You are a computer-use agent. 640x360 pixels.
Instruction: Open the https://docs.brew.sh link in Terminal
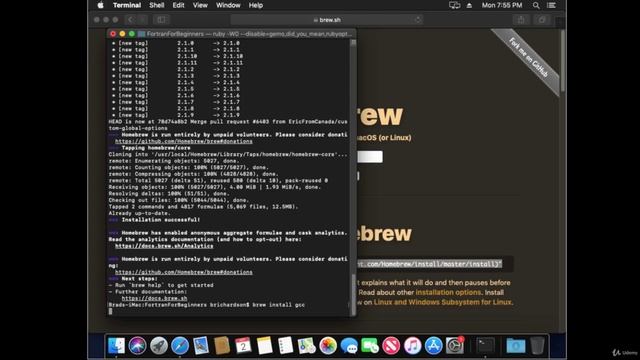(154, 298)
